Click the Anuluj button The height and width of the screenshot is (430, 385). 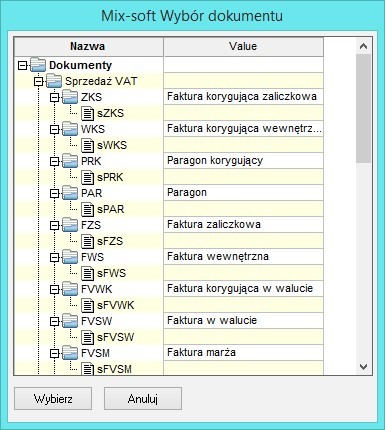[x=143, y=398]
